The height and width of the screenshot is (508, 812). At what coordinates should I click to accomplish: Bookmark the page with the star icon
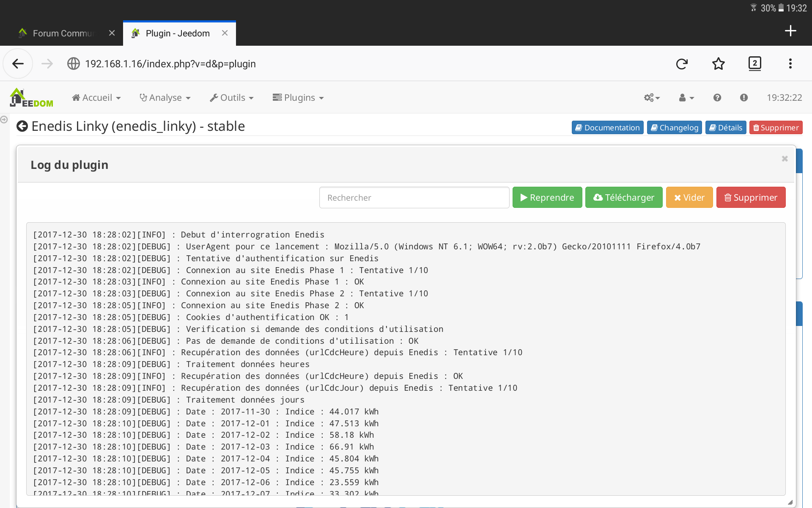pyautogui.click(x=719, y=63)
